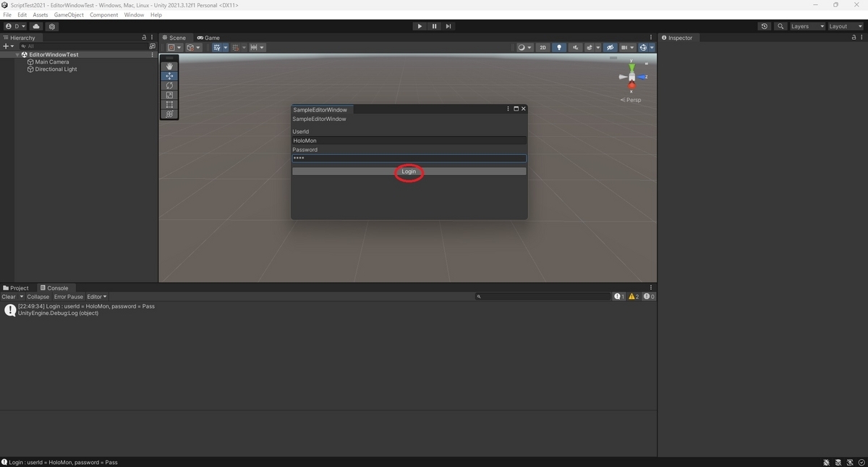Toggle scene lighting visibility
This screenshot has height=467, width=868.
tap(558, 47)
